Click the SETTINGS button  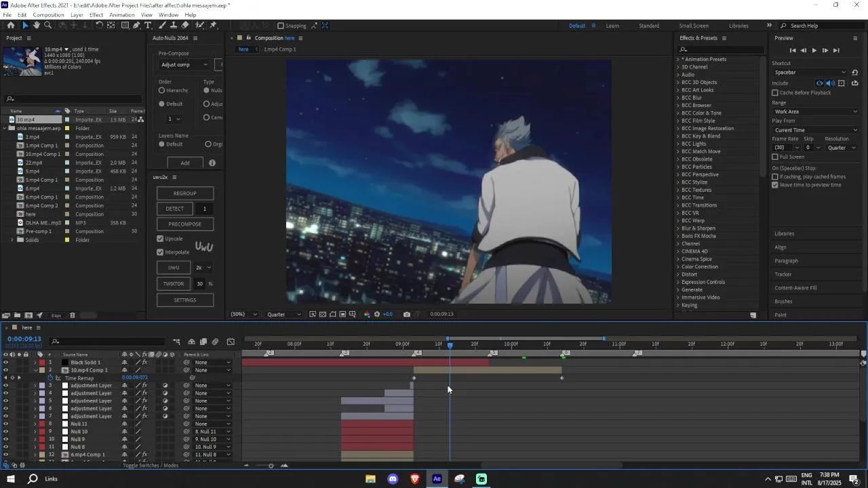point(185,300)
